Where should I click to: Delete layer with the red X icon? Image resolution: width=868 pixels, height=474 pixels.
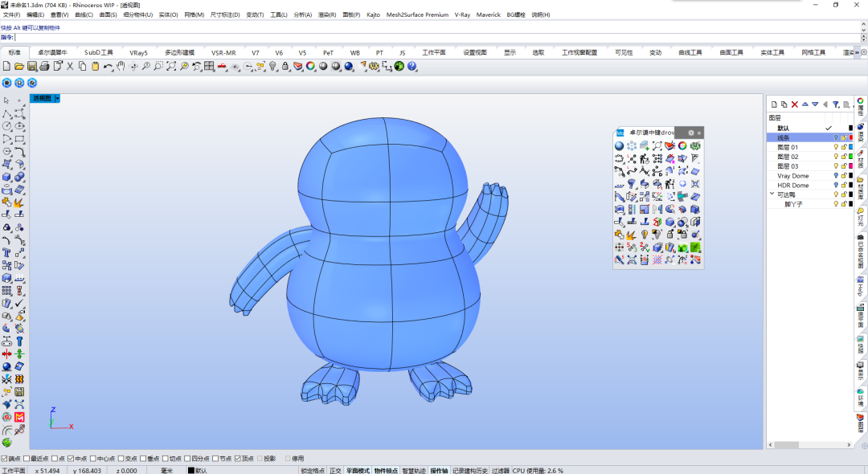794,104
